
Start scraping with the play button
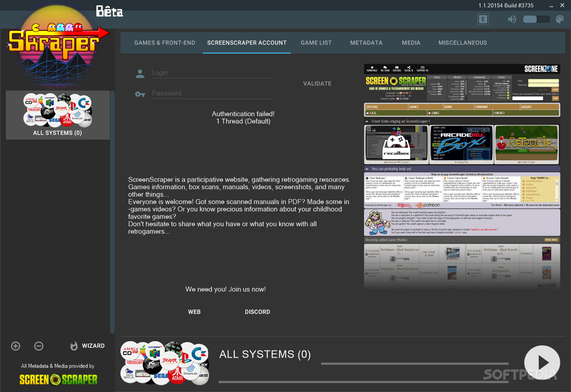click(542, 363)
